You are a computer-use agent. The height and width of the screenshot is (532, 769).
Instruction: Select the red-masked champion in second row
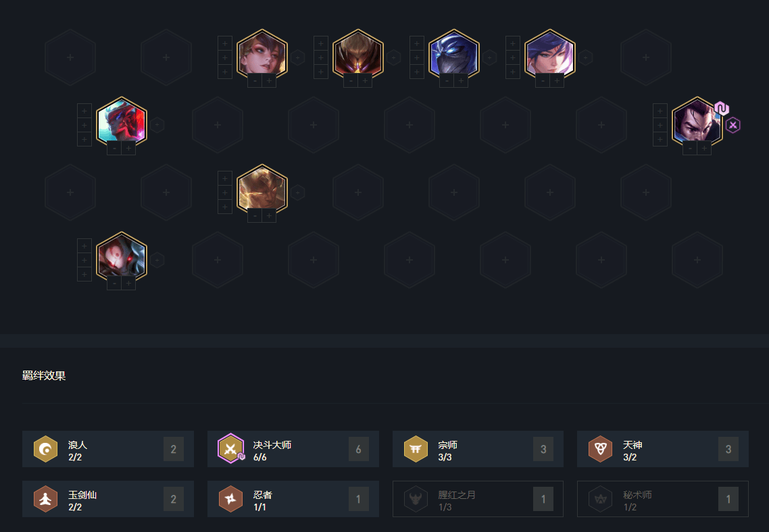coord(122,122)
